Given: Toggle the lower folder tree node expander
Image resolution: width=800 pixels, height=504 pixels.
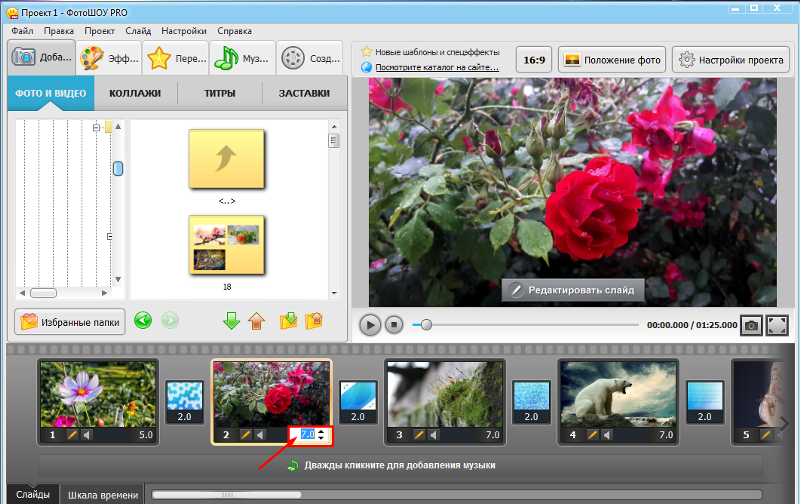Looking at the screenshot, I should click(109, 237).
